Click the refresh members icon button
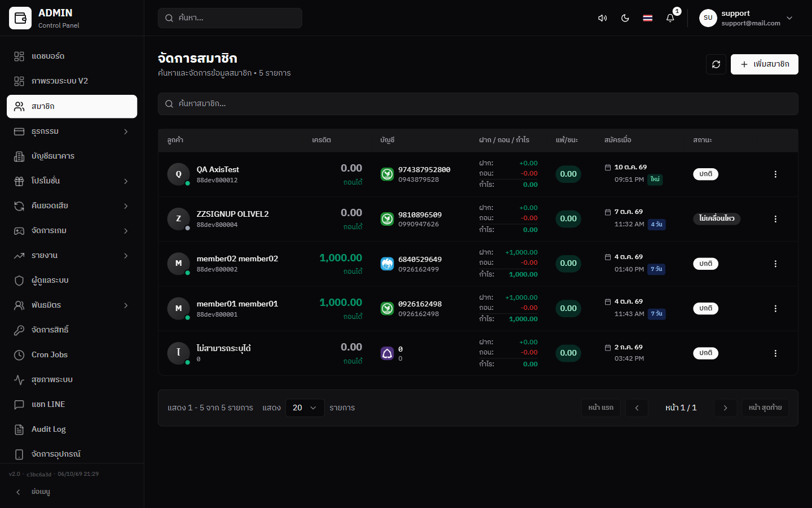Viewport: 812px width, 508px height. point(716,64)
